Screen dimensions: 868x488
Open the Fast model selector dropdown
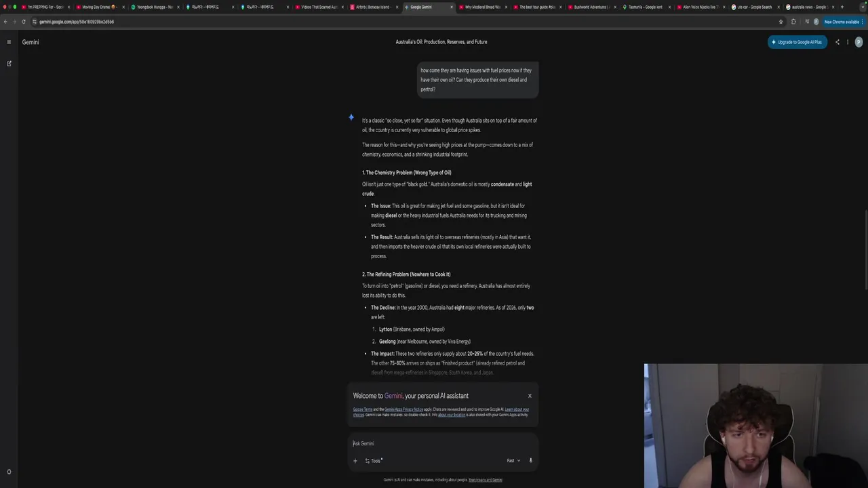pyautogui.click(x=513, y=461)
